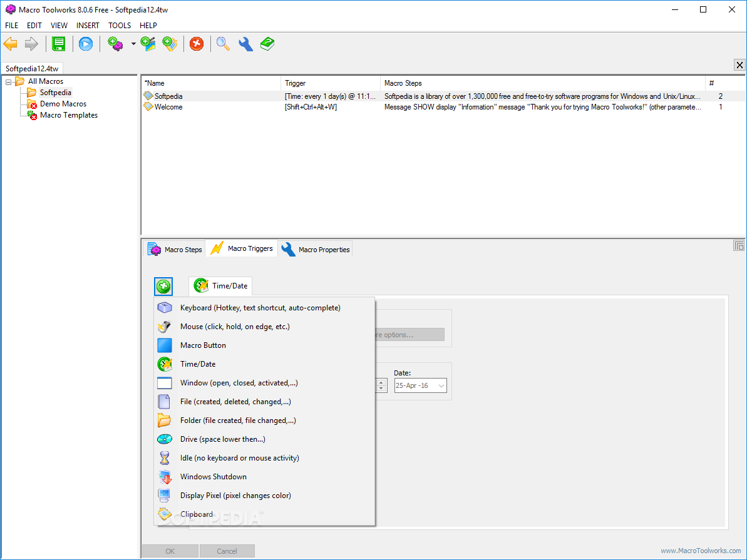Choose Display Pixel (pixel changes color) trigger
Viewport: 747px width, 560px height.
click(x=264, y=495)
